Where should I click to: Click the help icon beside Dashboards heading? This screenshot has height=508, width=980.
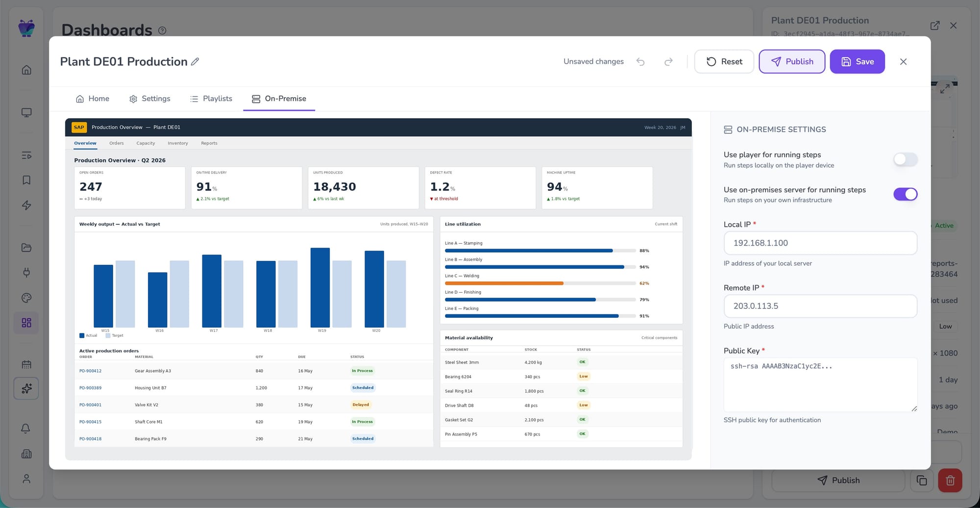pyautogui.click(x=162, y=30)
